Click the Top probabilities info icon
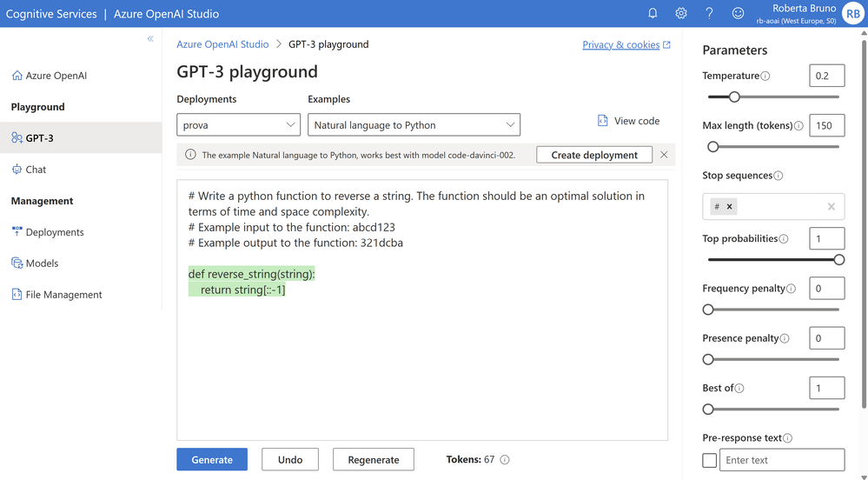The height and width of the screenshot is (480, 868). click(784, 239)
